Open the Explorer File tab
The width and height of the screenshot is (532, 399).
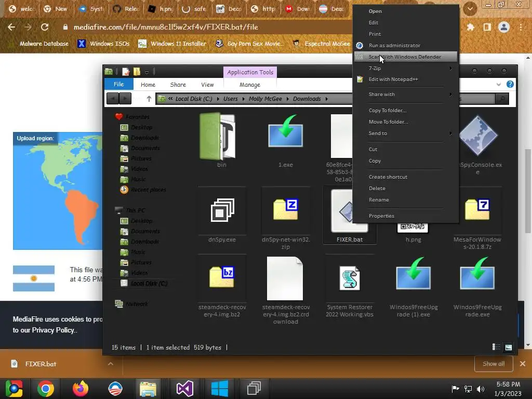[x=118, y=84]
